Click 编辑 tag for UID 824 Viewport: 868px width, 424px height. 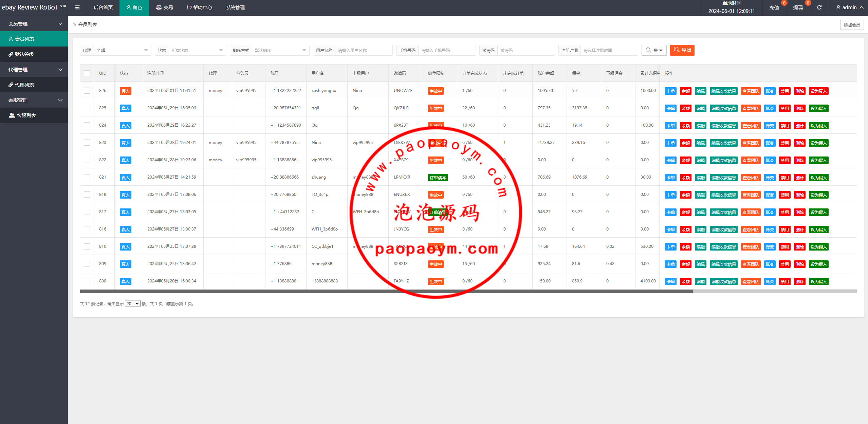coord(701,126)
